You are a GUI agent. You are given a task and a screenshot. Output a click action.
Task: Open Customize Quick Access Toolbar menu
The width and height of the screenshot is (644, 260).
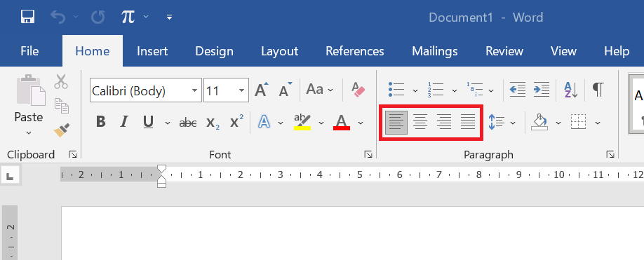pyautogui.click(x=169, y=17)
